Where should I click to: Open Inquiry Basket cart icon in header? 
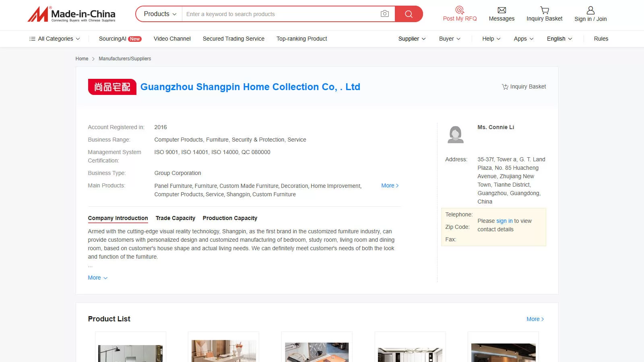click(x=544, y=10)
